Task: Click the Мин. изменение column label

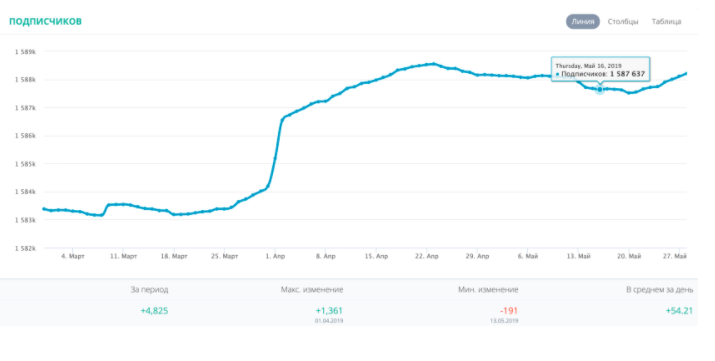Action: (488, 289)
